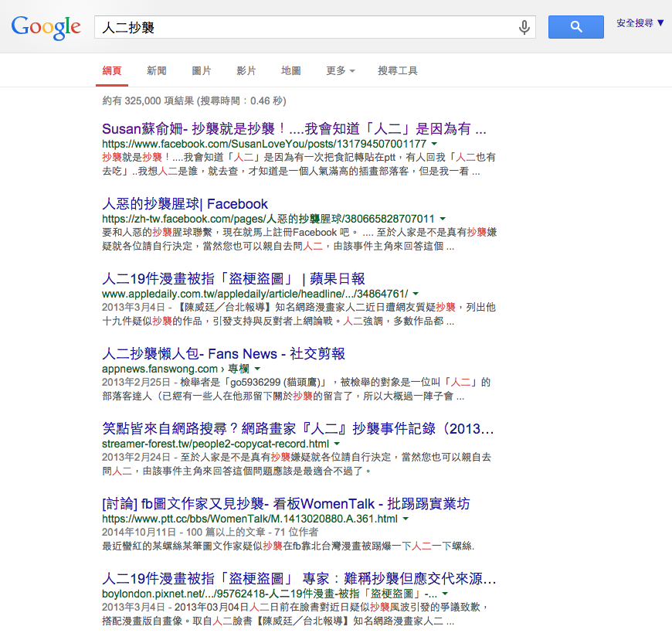Open 人二抄襲懶人包 Fans News result
This screenshot has width=672, height=640.
(x=223, y=354)
